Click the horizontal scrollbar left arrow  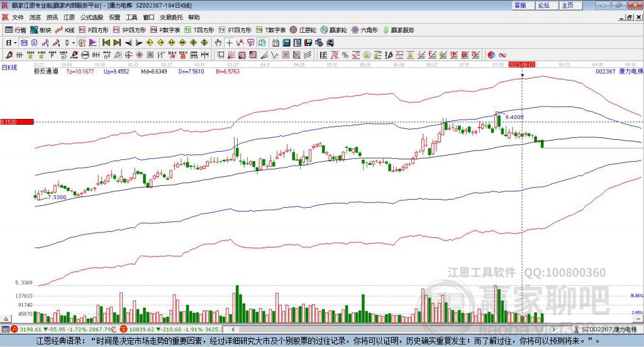tap(233, 329)
